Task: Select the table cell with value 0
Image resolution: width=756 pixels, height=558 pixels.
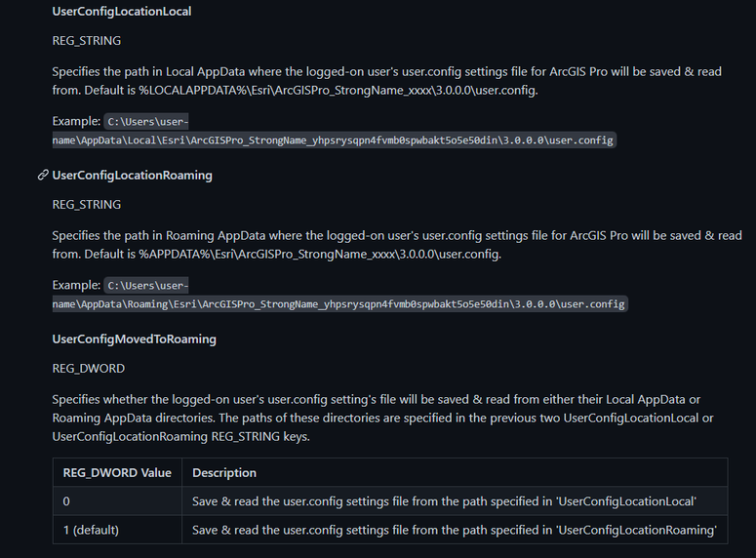Action: tap(67, 501)
